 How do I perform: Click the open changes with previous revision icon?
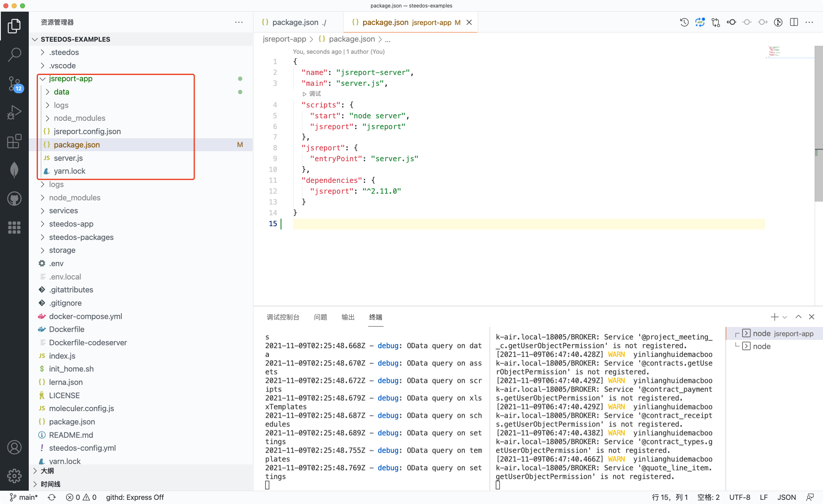pos(731,22)
